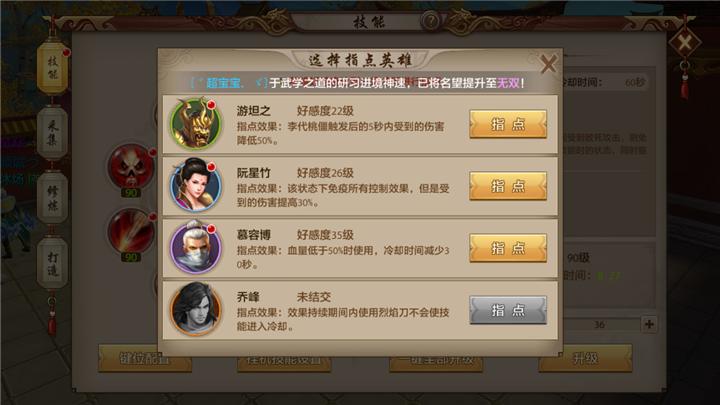This screenshot has width=720, height=405.
Task: Close the 选择指点英雄 dialog
Action: tap(548, 64)
